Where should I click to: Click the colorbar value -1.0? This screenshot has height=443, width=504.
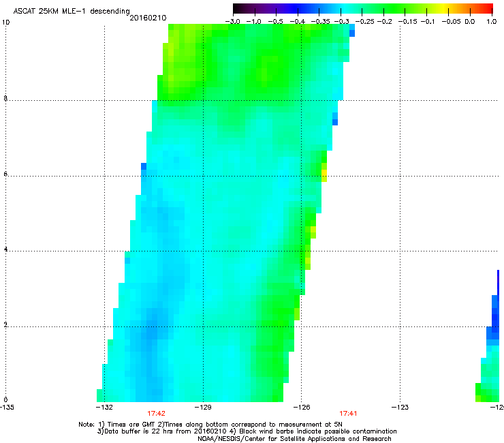[x=254, y=22]
